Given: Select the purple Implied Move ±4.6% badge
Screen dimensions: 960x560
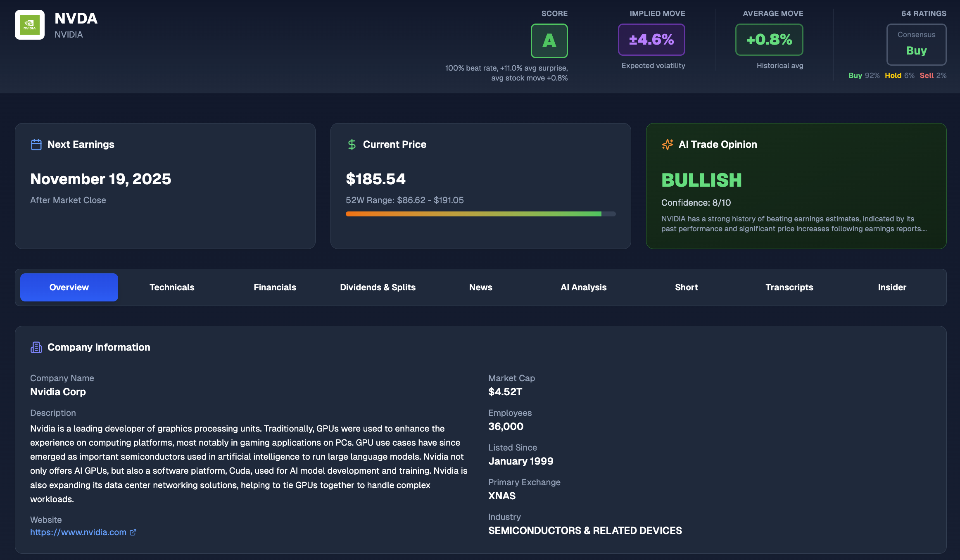Looking at the screenshot, I should pyautogui.click(x=651, y=40).
